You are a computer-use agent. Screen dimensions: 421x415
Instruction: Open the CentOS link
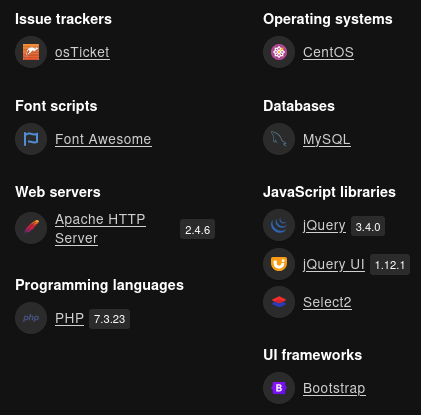(328, 52)
